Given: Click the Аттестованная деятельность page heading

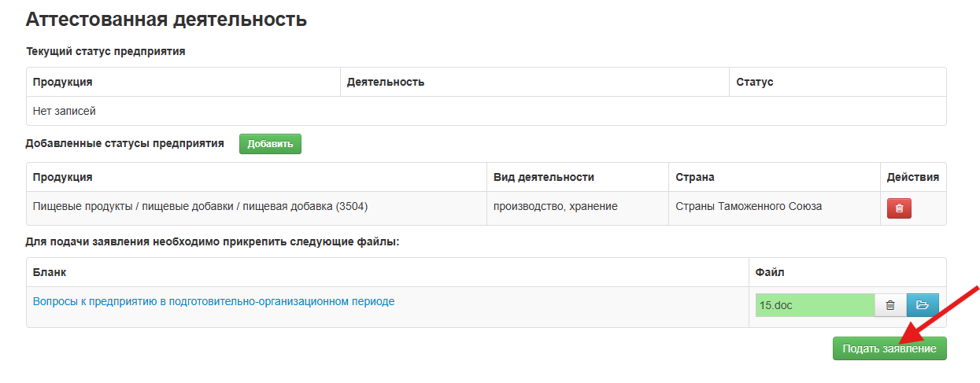Looking at the screenshot, I should pos(166,20).
